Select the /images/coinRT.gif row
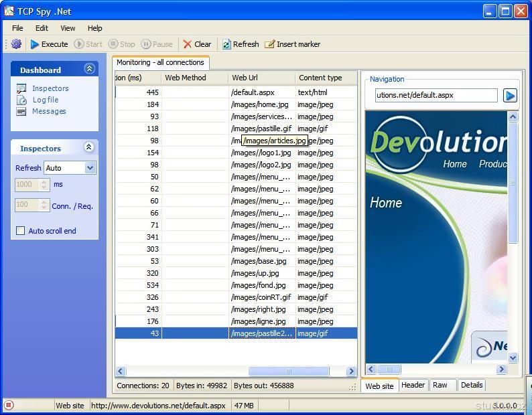 [x=261, y=297]
